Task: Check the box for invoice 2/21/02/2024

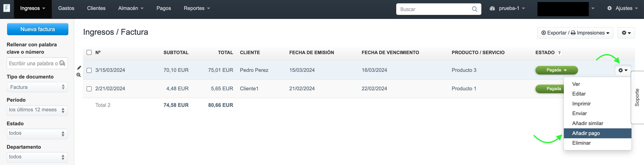Action: click(89, 89)
